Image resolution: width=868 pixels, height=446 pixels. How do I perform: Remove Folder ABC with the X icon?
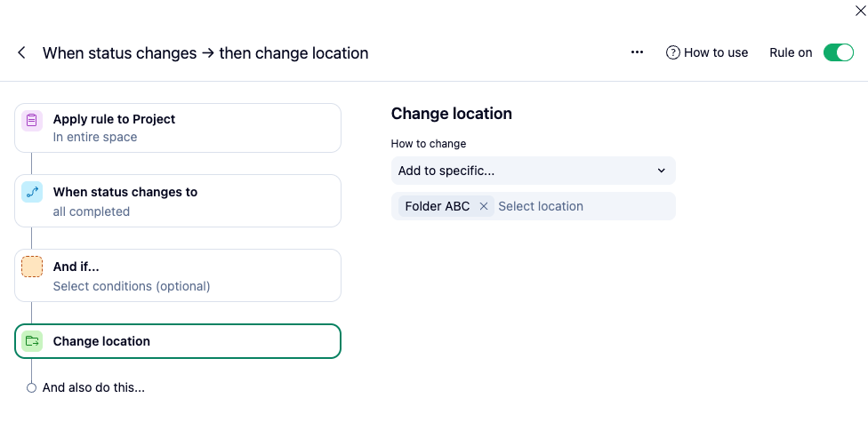(x=484, y=206)
